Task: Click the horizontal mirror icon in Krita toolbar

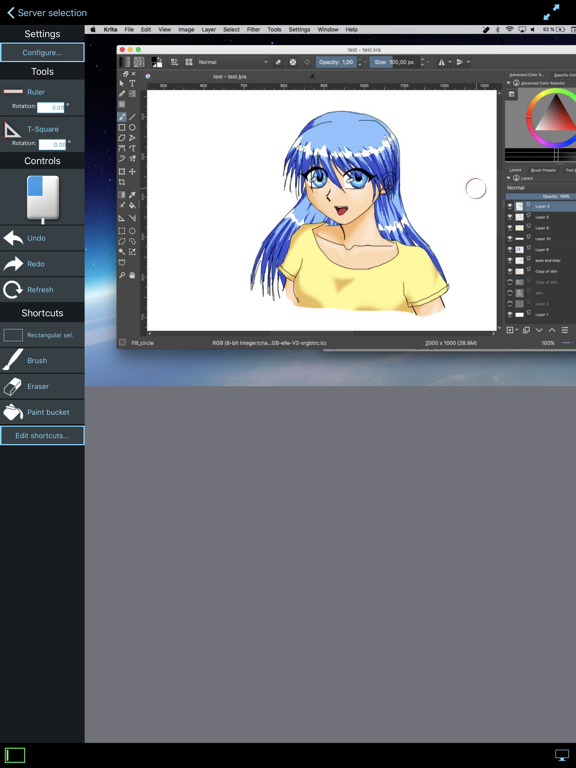Action: [x=442, y=62]
